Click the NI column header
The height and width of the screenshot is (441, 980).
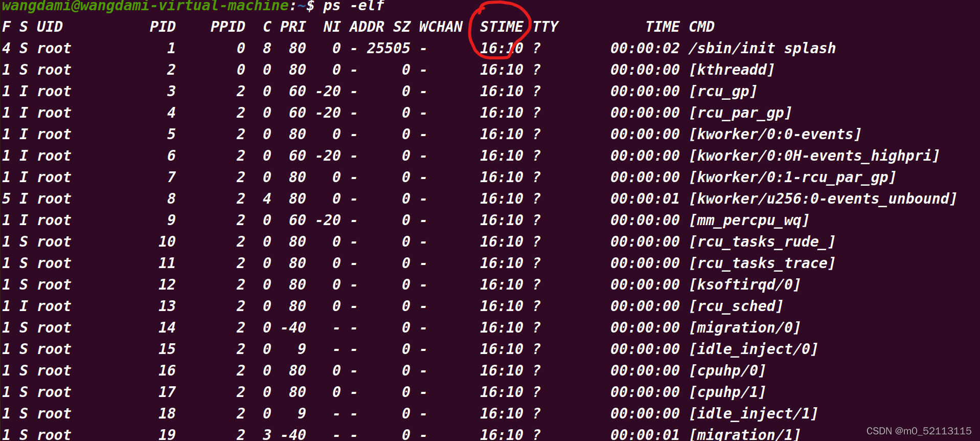(332, 27)
